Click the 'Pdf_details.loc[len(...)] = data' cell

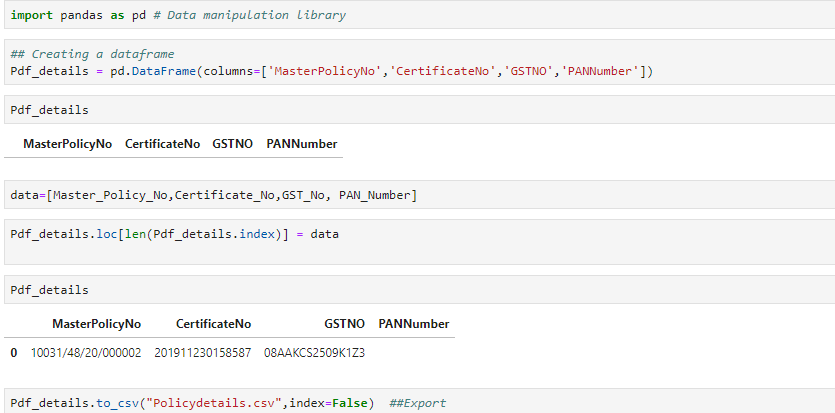point(420,242)
